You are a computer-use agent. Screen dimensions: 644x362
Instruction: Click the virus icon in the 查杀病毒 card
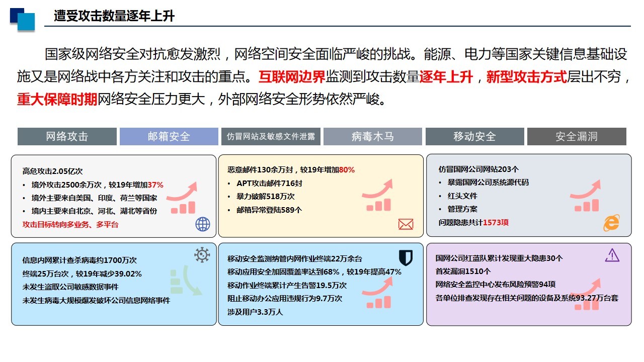[202, 255]
